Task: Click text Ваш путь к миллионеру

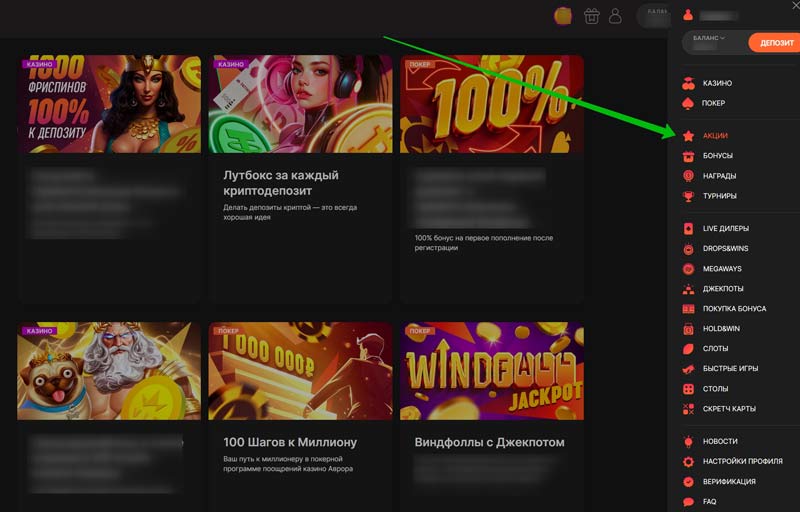Action: point(288,464)
